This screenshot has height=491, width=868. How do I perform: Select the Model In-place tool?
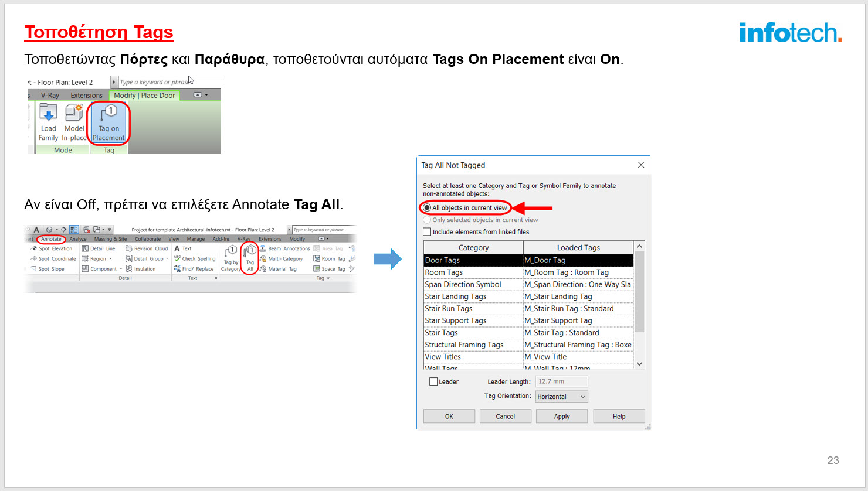pos(74,122)
